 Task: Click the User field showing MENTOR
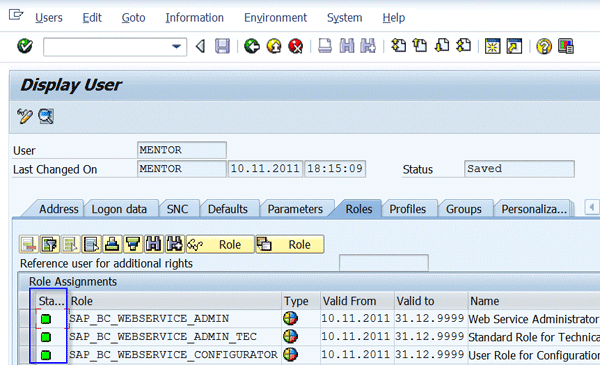[182, 150]
